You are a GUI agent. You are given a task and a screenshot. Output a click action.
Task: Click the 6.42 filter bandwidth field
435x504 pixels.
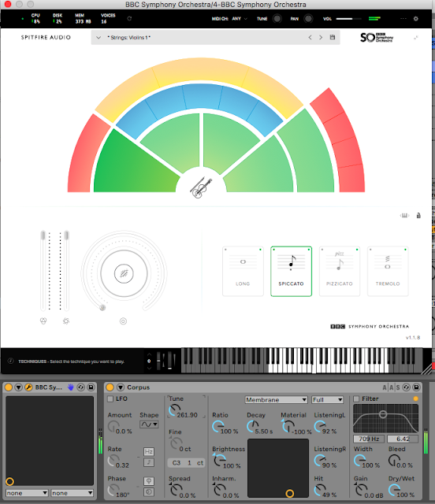click(403, 439)
